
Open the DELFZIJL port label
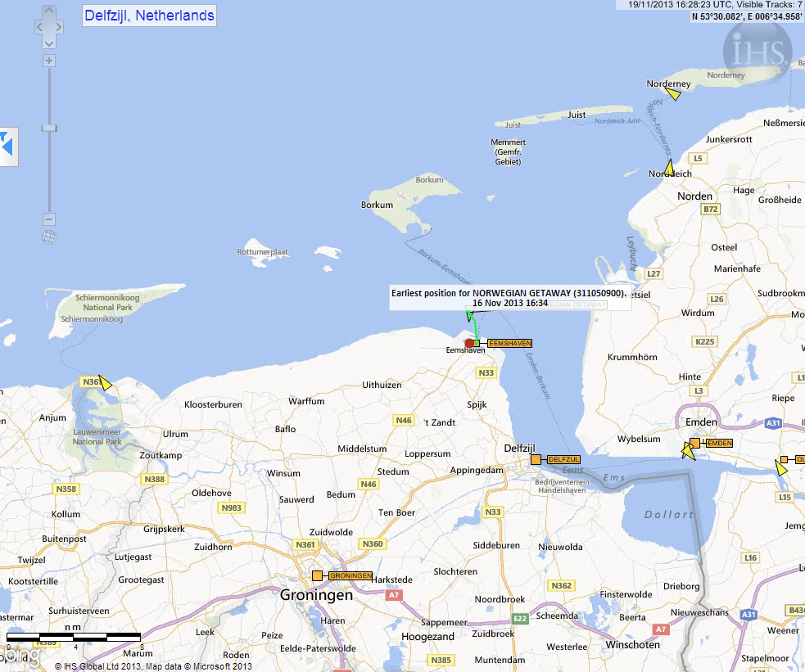pyautogui.click(x=563, y=460)
